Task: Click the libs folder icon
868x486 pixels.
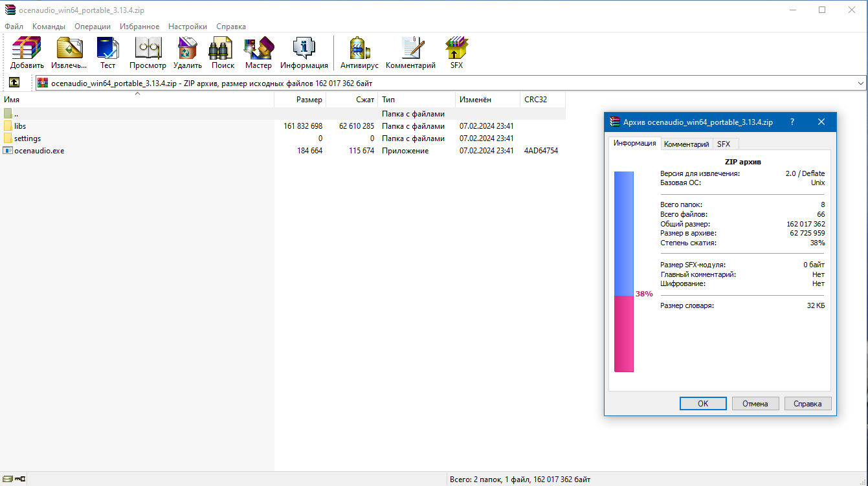Action: pos(8,126)
